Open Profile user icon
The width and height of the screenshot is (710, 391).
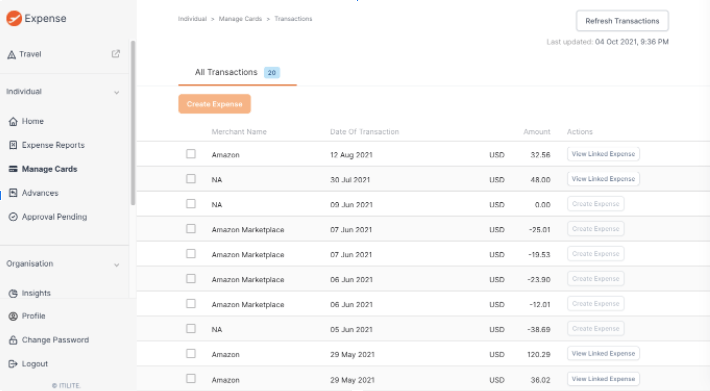(13, 316)
